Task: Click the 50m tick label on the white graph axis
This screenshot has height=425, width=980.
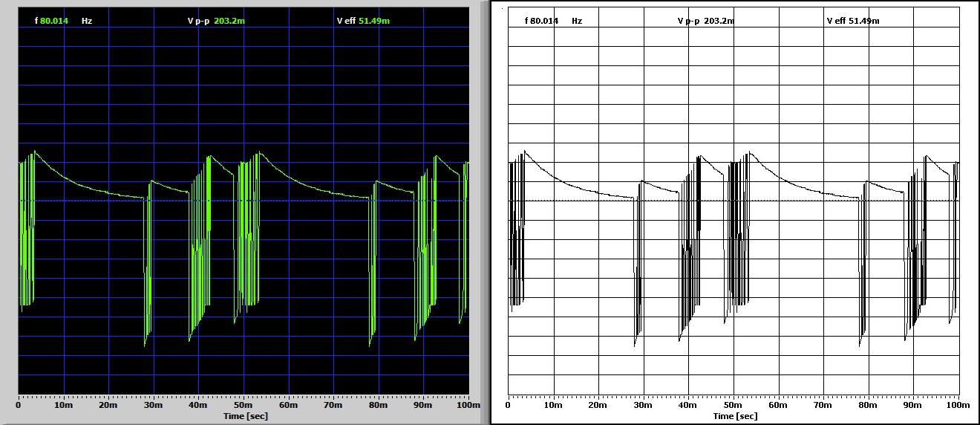Action: click(734, 406)
